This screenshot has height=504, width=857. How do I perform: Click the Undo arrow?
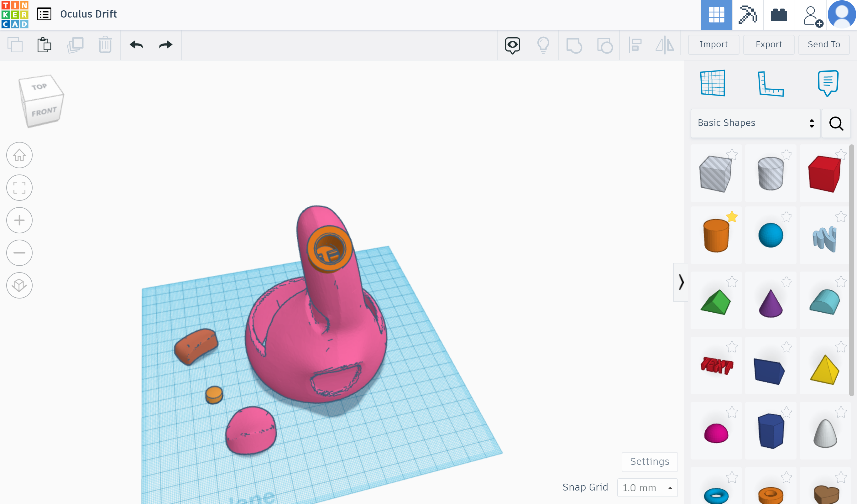[x=136, y=44]
